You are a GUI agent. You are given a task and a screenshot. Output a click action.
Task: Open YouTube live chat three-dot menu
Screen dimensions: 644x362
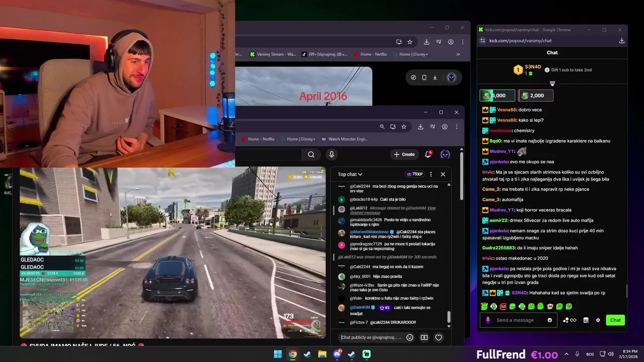[x=430, y=174]
